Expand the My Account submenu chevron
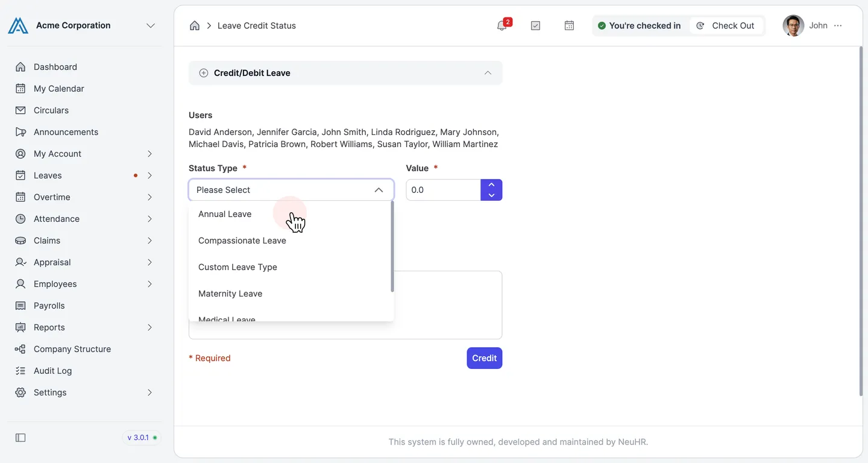 [149, 154]
